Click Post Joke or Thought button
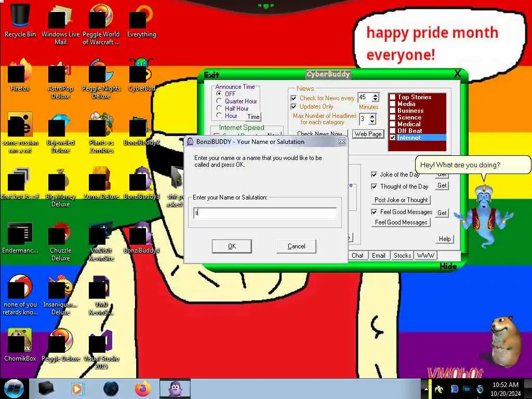The height and width of the screenshot is (399, 532). 401,200
